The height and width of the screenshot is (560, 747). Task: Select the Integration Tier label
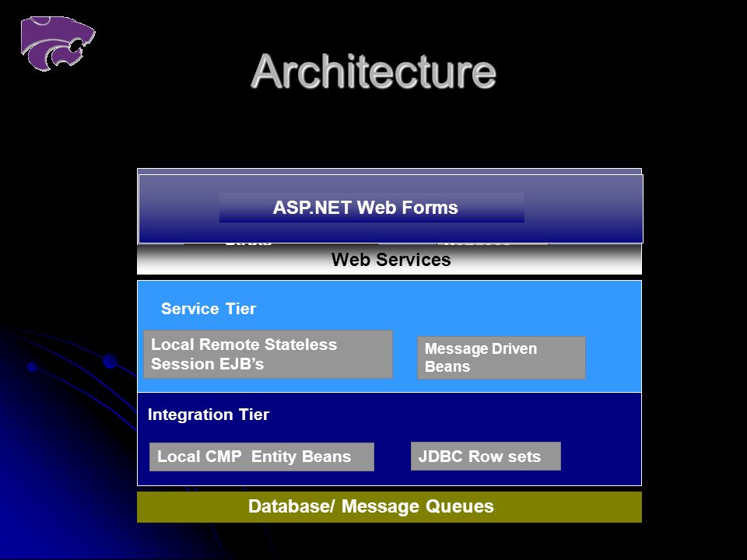pos(209,415)
